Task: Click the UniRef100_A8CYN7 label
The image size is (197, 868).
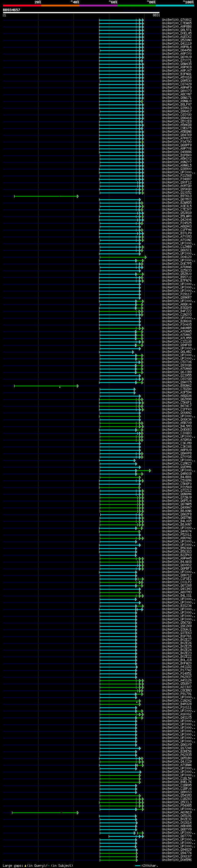Action: [x=176, y=94]
